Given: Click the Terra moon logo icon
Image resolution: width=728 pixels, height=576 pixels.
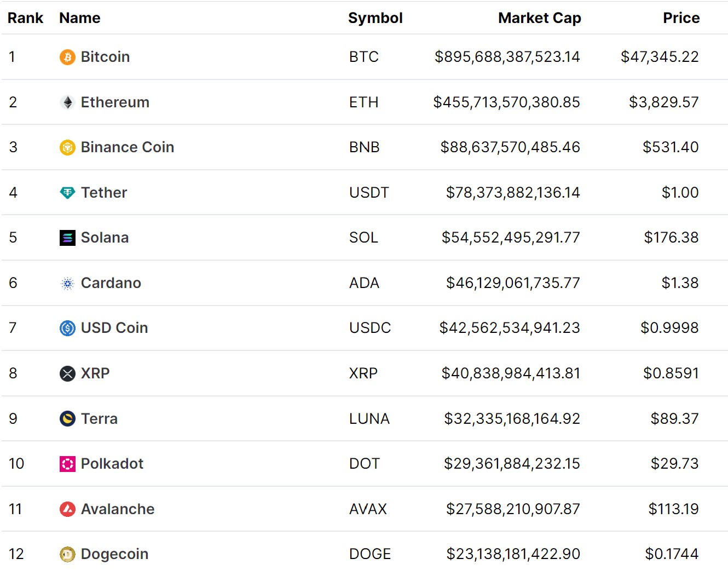Looking at the screenshot, I should coord(67,419).
